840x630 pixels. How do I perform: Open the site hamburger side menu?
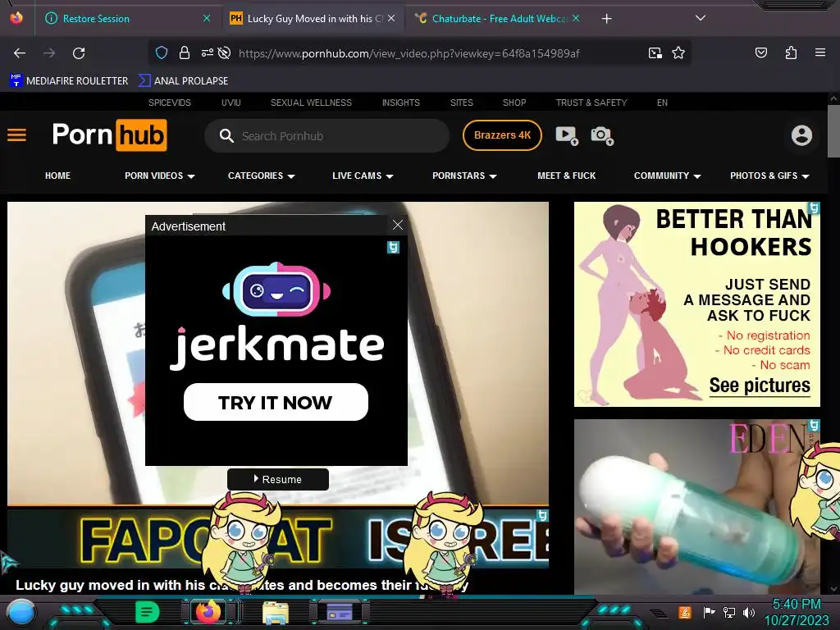pos(16,135)
